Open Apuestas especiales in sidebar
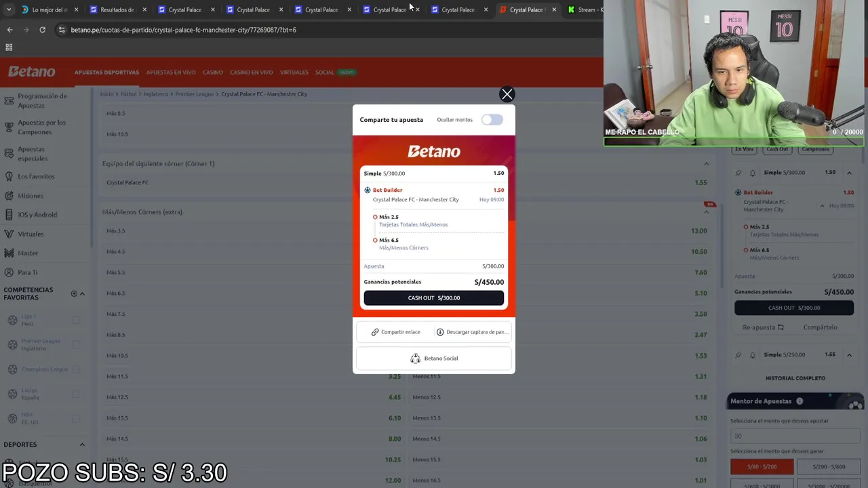868x488 pixels. tap(33, 154)
